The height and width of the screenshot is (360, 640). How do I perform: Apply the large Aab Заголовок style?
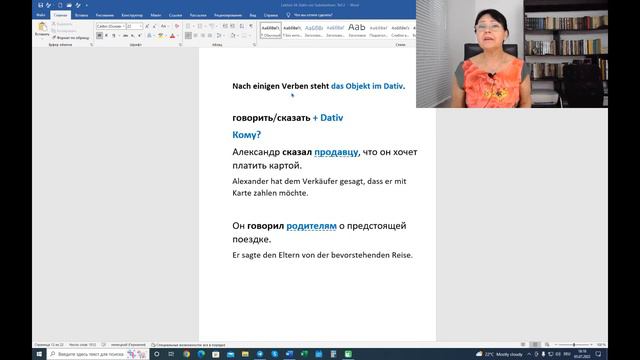357,30
